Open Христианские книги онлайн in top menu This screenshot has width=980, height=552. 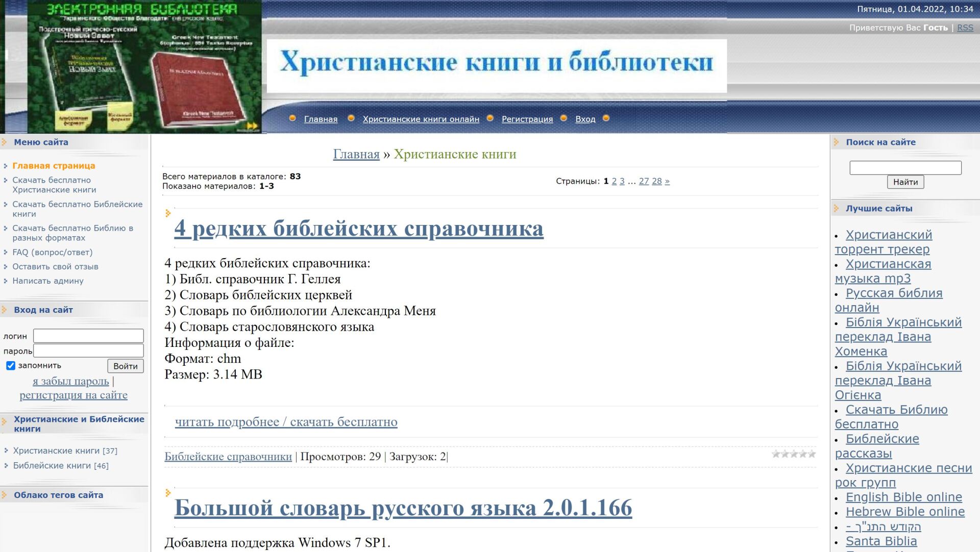pyautogui.click(x=421, y=119)
